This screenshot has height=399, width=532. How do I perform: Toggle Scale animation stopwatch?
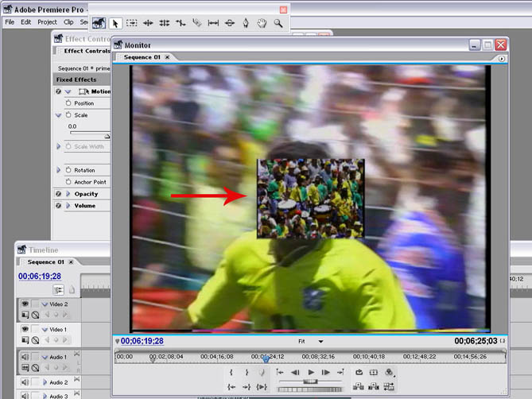(x=68, y=115)
